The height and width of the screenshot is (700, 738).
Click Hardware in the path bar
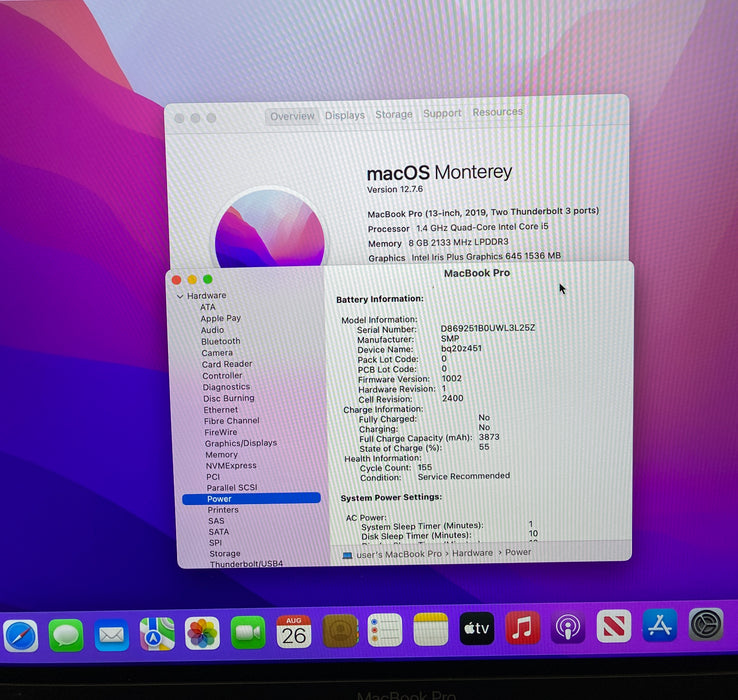(472, 553)
